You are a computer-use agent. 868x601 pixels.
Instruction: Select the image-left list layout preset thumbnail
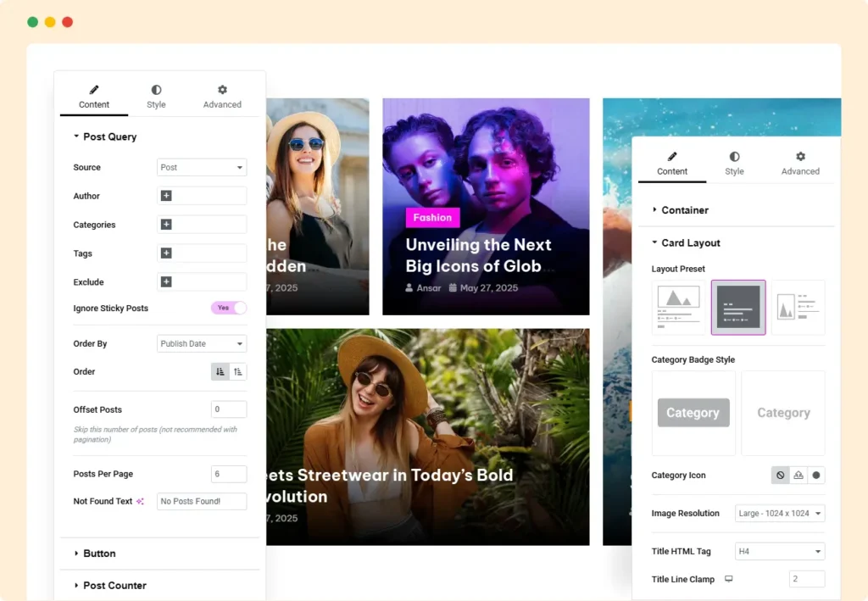[x=798, y=307]
